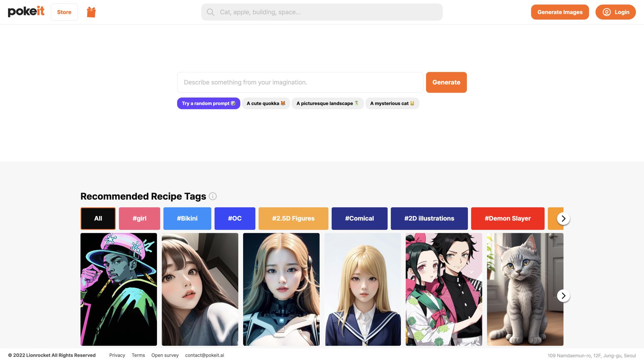Open the Privacy link in the footer
Image resolution: width=644 pixels, height=362 pixels.
(117, 355)
